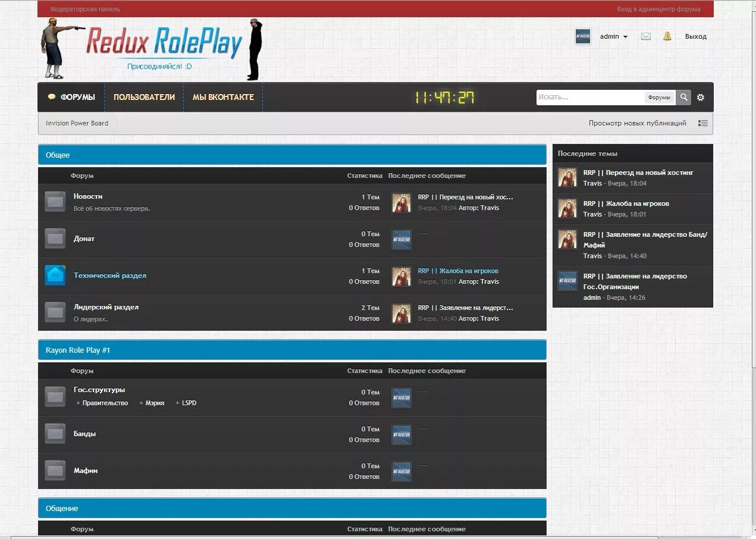Open the Банды forum link
756x539 pixels.
point(84,434)
